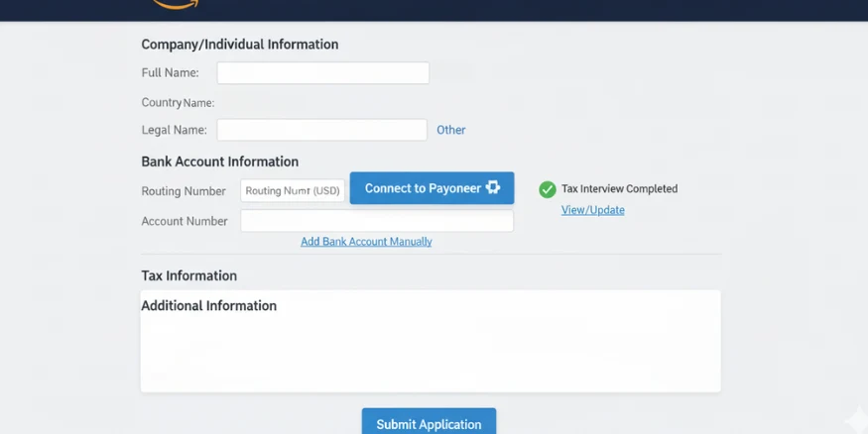Submit the form with Submit Application
The image size is (868, 434).
pyautogui.click(x=429, y=423)
